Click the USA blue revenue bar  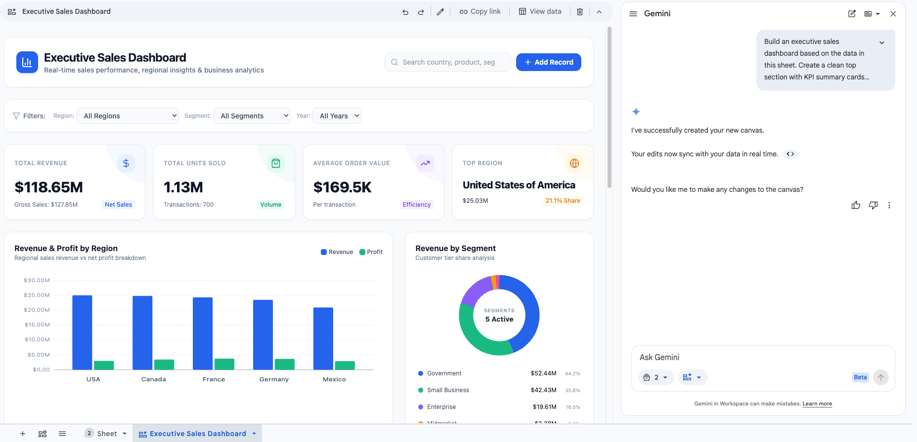(x=82, y=332)
